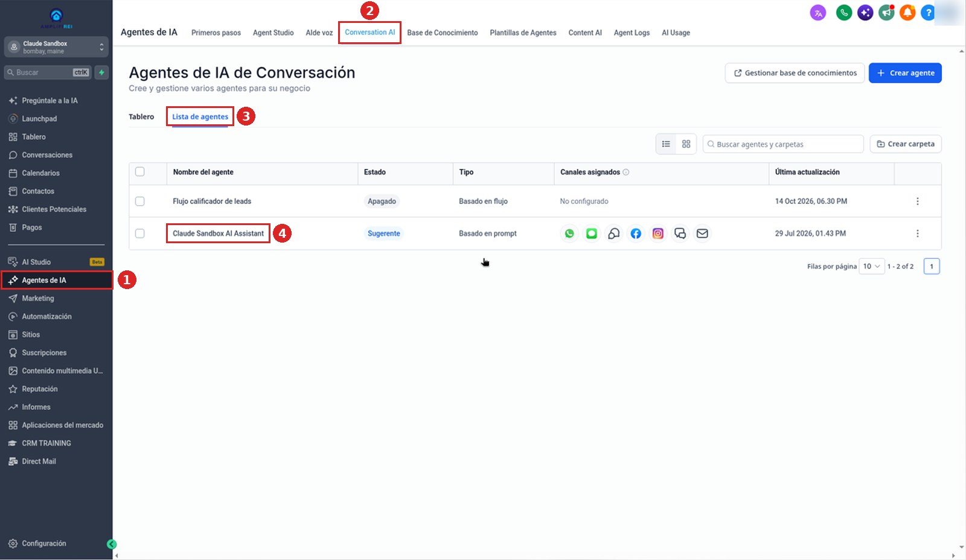Click the Apagado status badge
966x560 pixels.
(x=382, y=202)
